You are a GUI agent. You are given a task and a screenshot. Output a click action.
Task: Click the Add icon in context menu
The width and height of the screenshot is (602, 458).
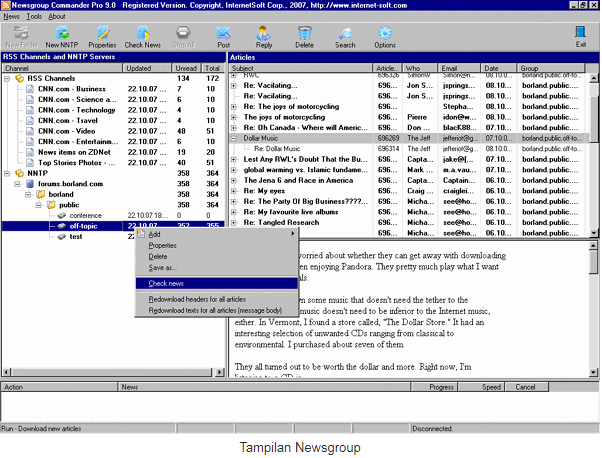click(x=141, y=234)
